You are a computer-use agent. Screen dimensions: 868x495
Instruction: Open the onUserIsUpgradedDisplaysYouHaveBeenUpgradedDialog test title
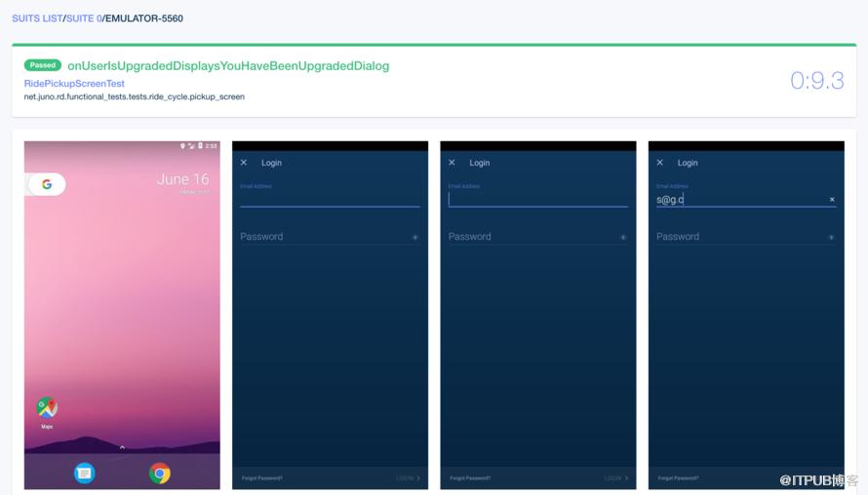228,66
